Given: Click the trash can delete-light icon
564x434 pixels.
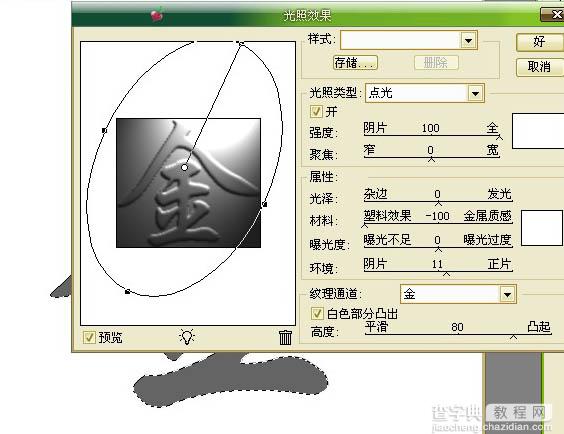Looking at the screenshot, I should (285, 337).
